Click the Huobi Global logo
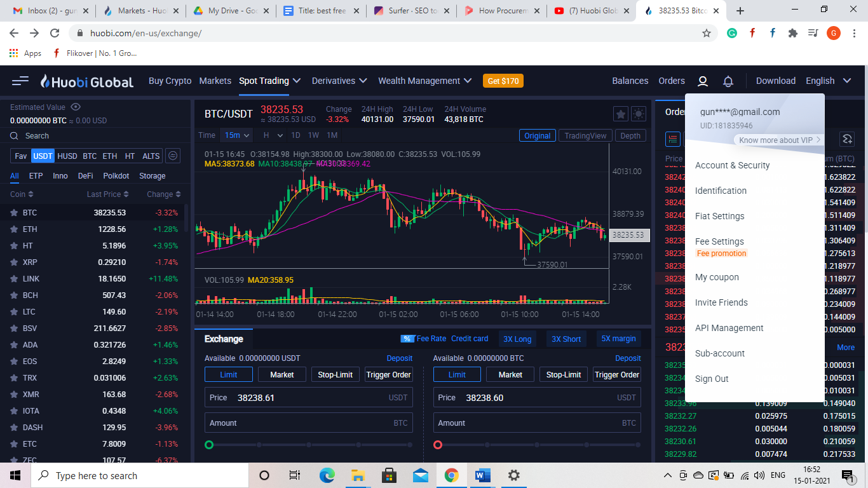The height and width of the screenshot is (488, 868). pyautogui.click(x=87, y=81)
